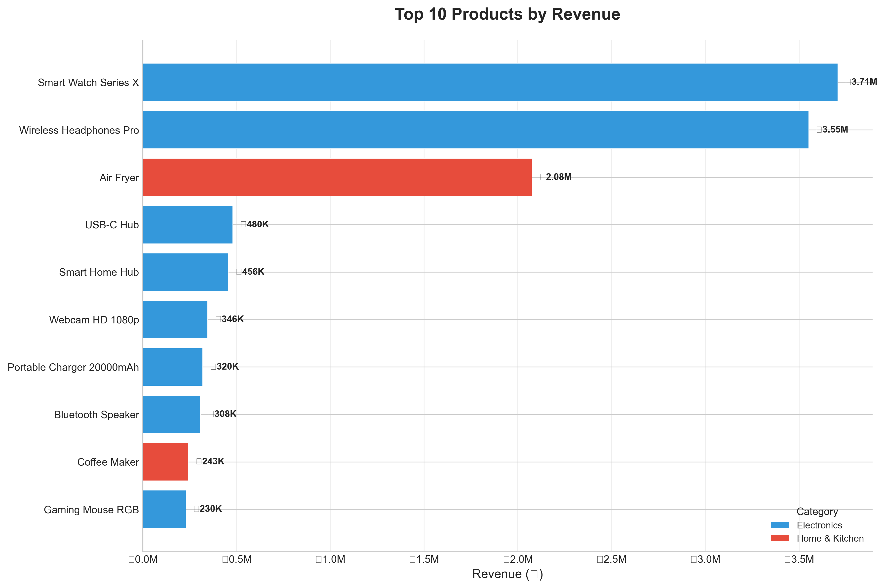Click the chart title text

tap(507, 14)
